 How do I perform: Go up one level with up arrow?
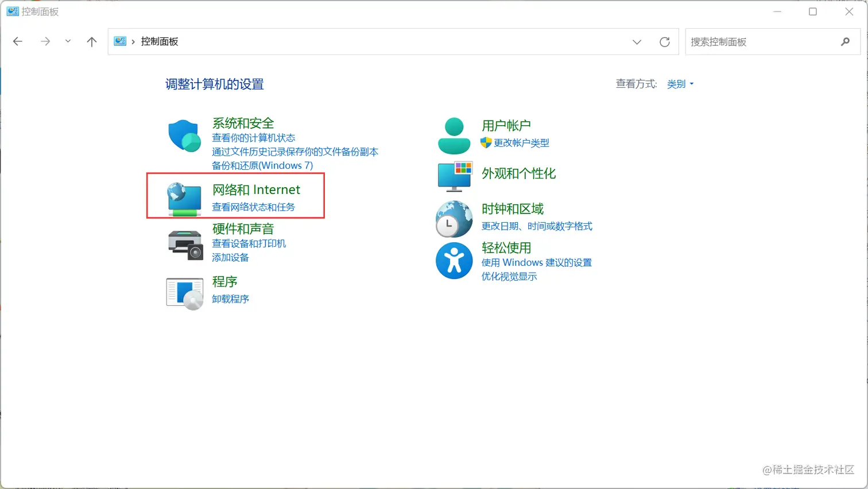coord(92,41)
